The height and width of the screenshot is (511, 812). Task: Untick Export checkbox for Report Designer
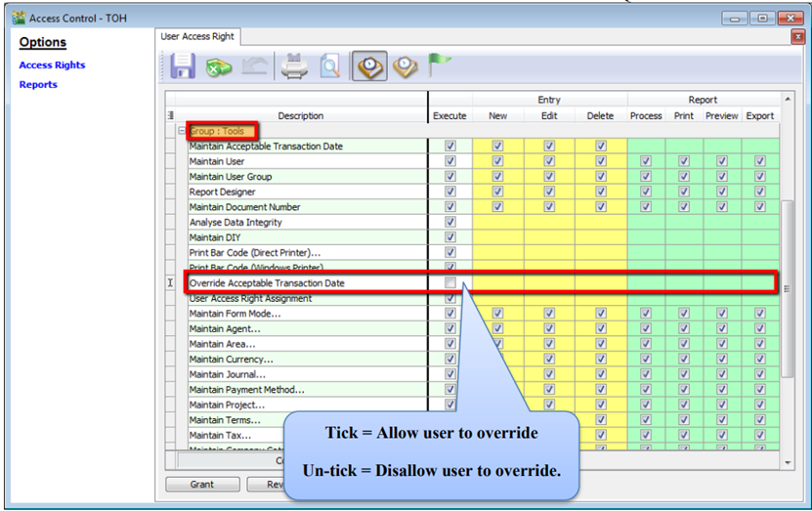pos(759,192)
